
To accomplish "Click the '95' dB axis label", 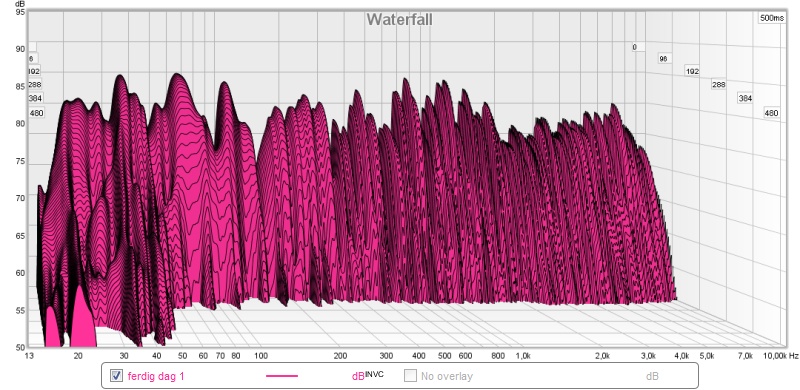I will pos(20,12).
